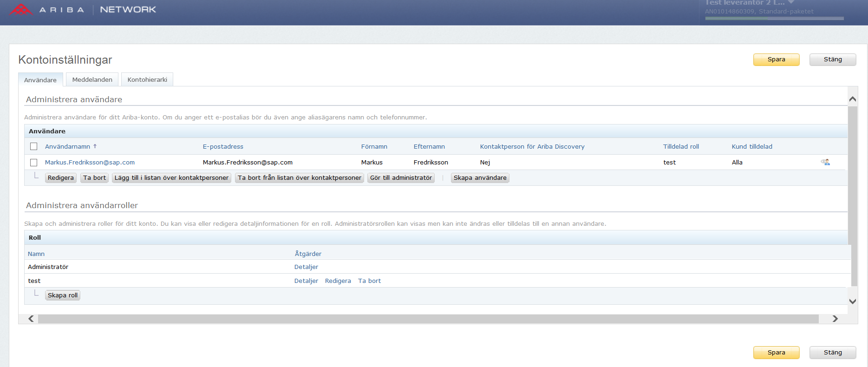Click the Kontoinställningar page heading

(x=65, y=60)
